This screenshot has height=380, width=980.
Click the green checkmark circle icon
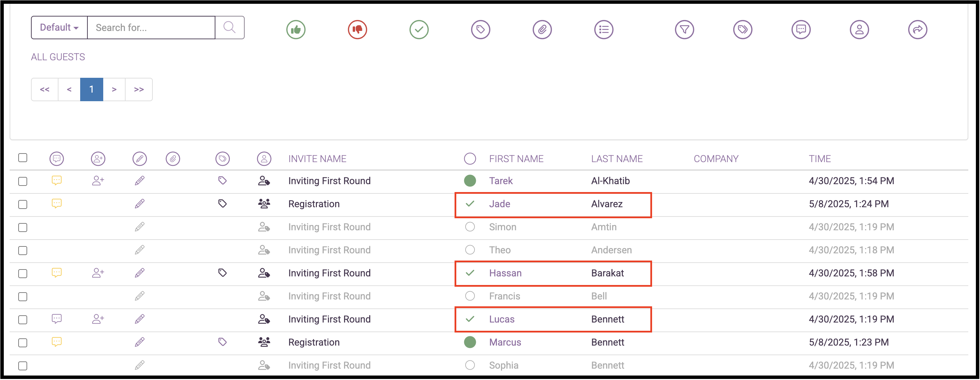tap(419, 29)
